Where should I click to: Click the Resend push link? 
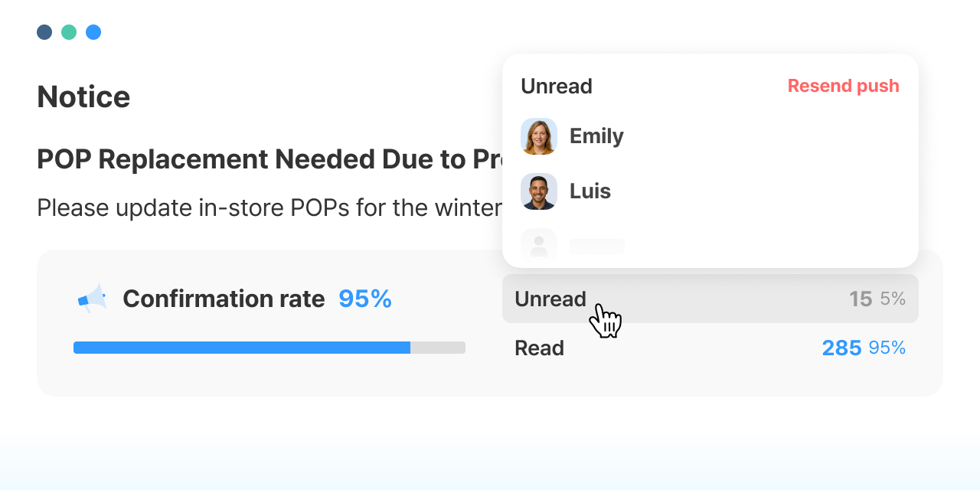[844, 86]
